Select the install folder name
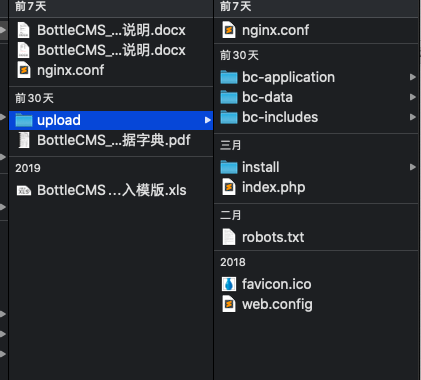 (x=261, y=167)
